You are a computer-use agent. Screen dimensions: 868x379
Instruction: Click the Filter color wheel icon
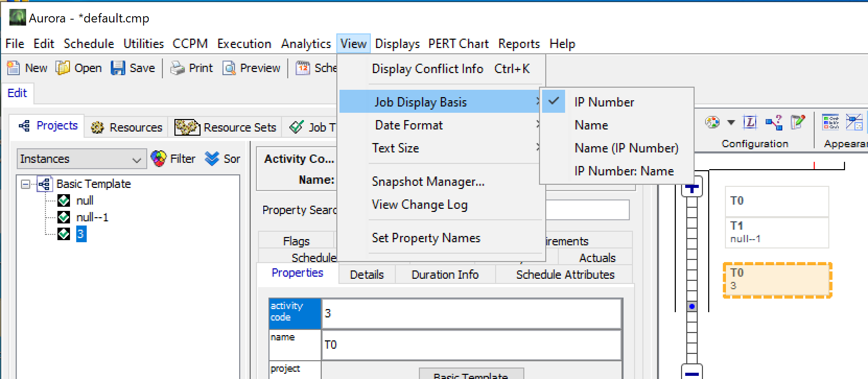158,159
